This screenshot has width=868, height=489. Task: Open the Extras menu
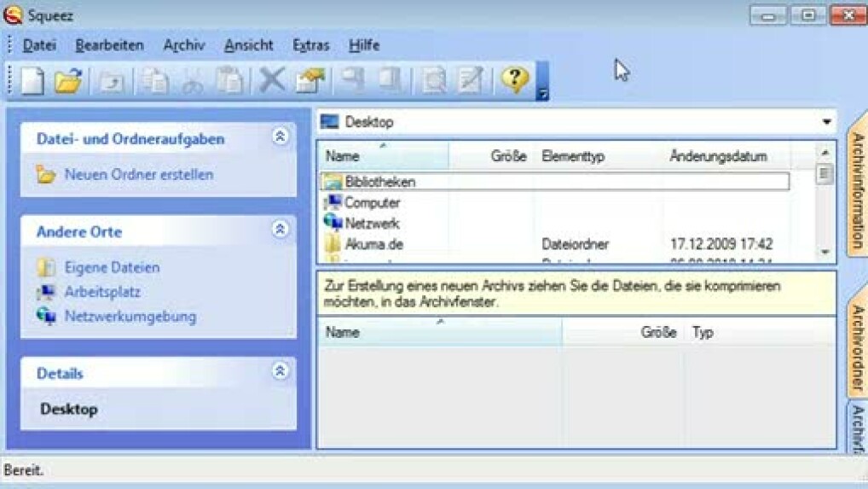[x=310, y=45]
